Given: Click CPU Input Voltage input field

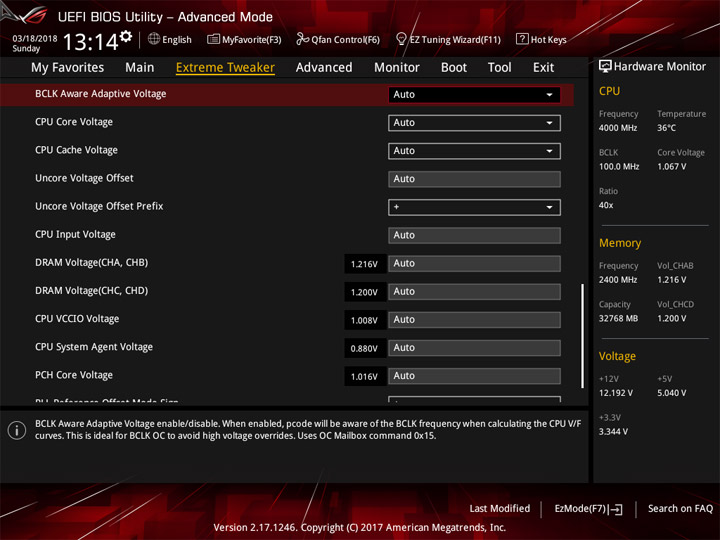Looking at the screenshot, I should click(x=474, y=235).
